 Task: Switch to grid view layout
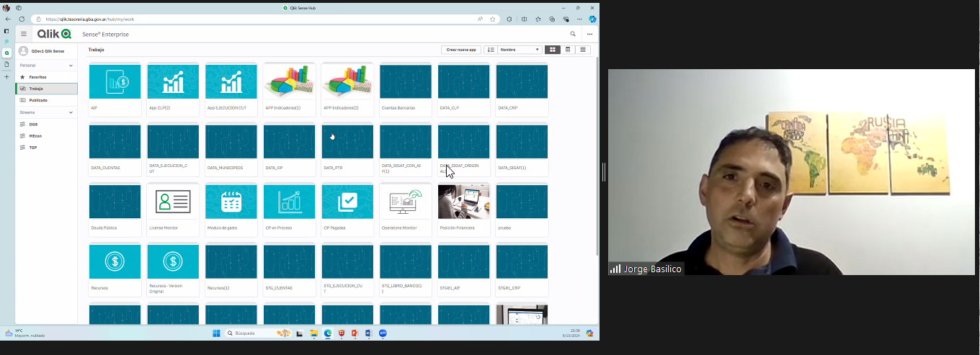552,50
